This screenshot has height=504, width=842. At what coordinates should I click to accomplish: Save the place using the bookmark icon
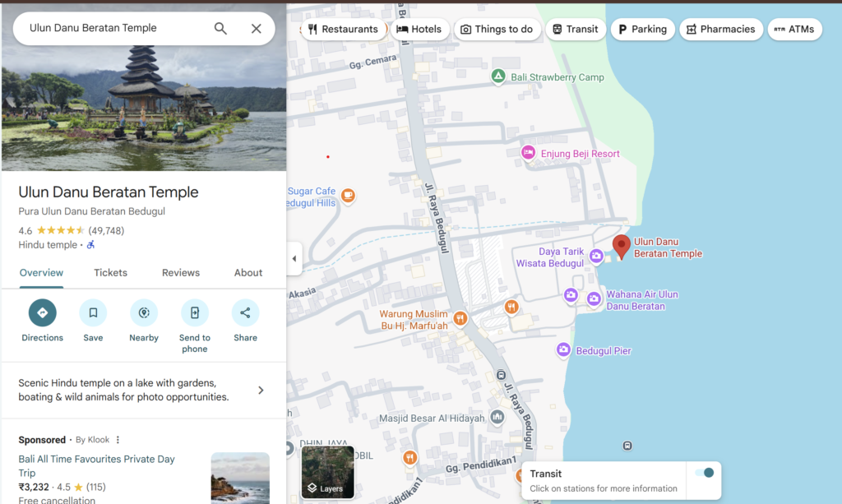click(x=93, y=312)
